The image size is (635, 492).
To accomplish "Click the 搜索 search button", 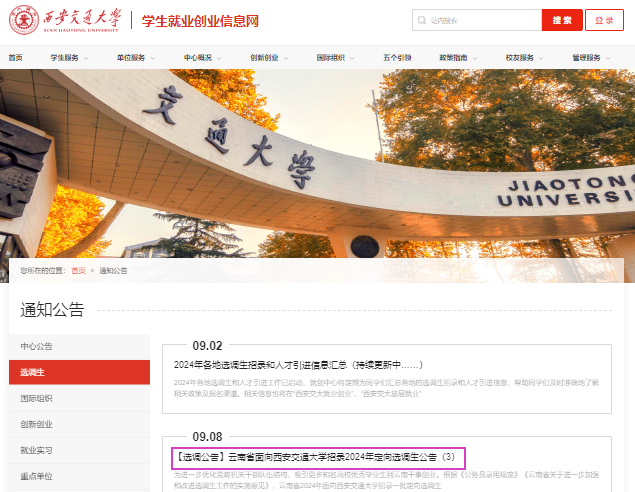I will click(561, 20).
